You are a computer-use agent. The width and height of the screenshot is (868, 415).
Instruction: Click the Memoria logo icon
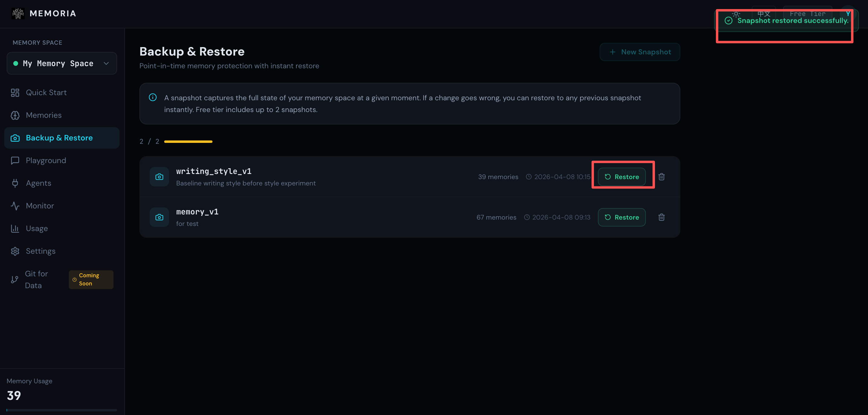pyautogui.click(x=18, y=14)
